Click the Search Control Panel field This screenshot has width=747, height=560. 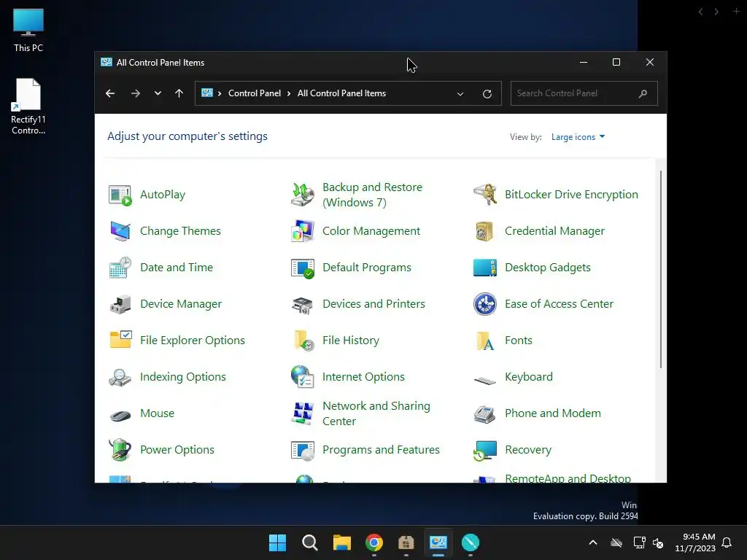point(584,93)
